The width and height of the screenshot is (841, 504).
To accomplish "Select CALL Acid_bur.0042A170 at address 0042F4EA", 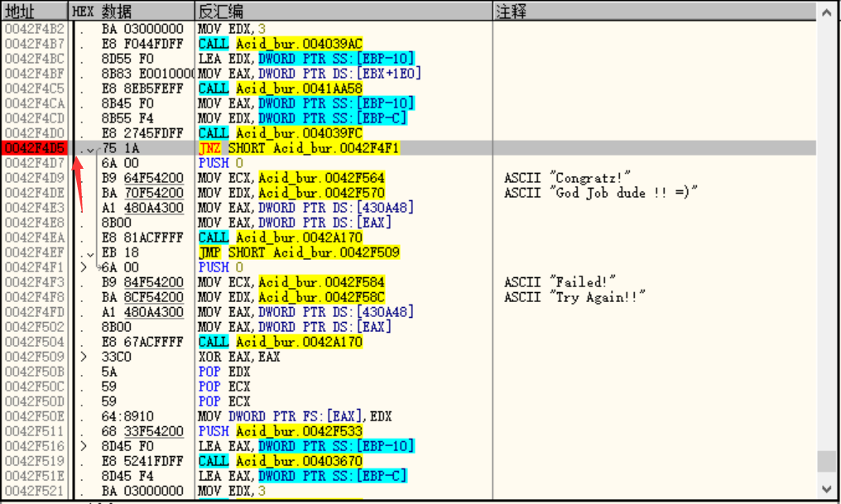I will click(x=281, y=238).
